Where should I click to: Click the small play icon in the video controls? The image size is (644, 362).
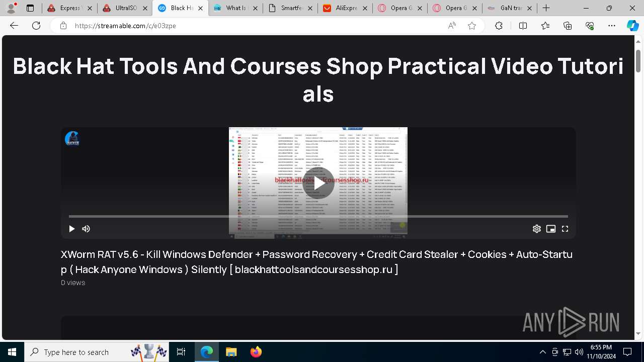pyautogui.click(x=71, y=229)
